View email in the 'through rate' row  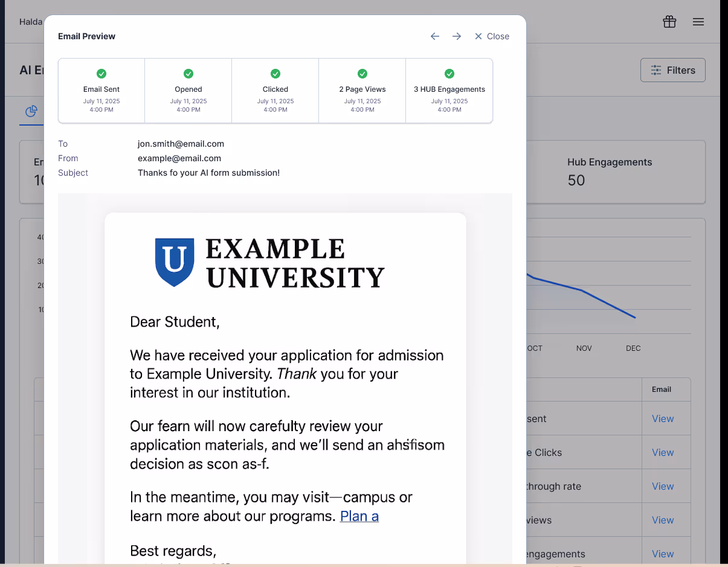click(663, 486)
